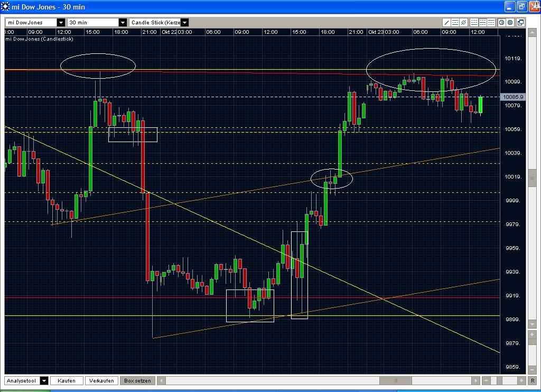Click the application icon in the title bar

[5, 6]
